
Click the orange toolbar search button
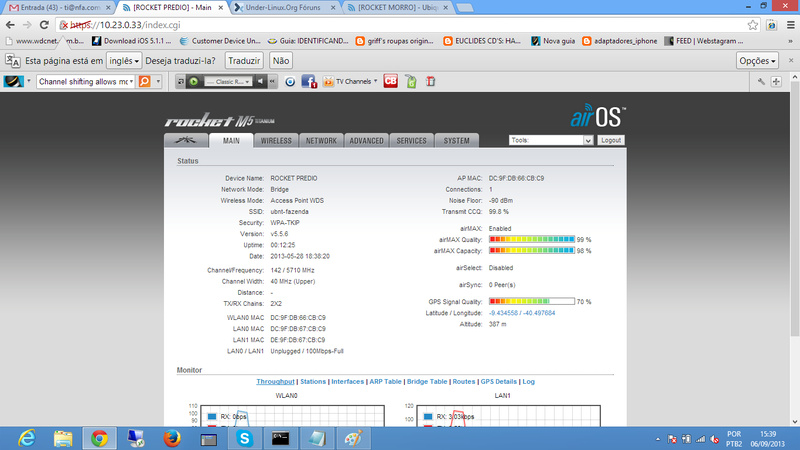145,82
